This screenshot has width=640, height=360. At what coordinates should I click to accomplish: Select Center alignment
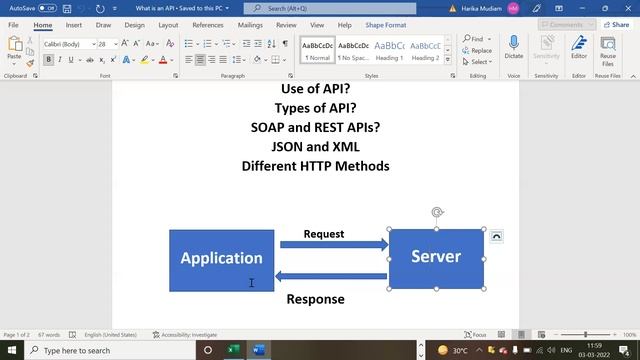coord(200,60)
